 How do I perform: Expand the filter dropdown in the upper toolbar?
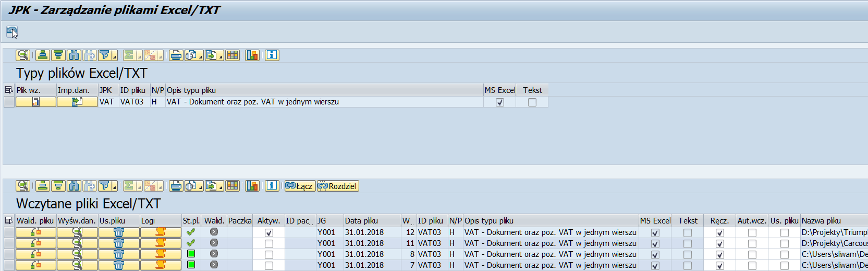[114, 57]
